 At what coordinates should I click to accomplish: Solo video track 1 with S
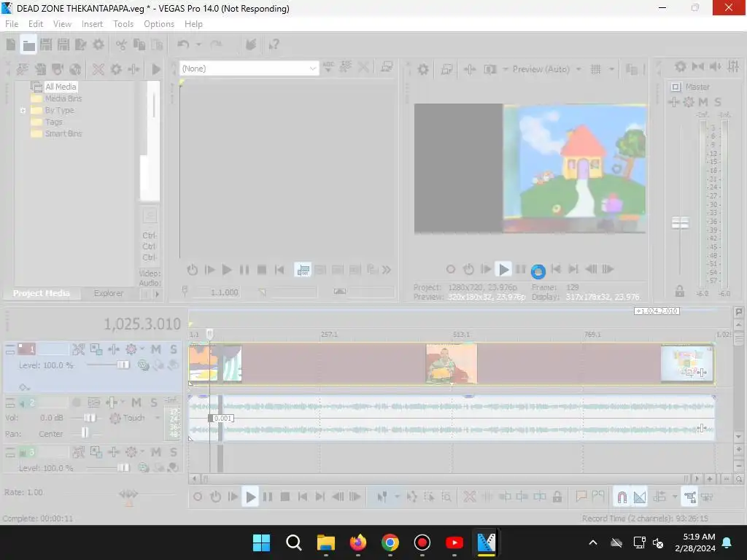174,349
